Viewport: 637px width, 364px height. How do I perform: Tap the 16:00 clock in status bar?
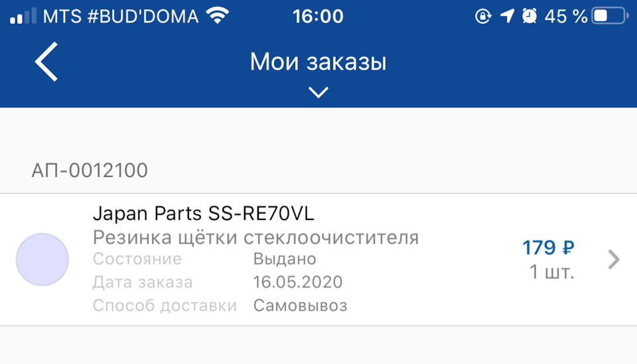point(318,16)
